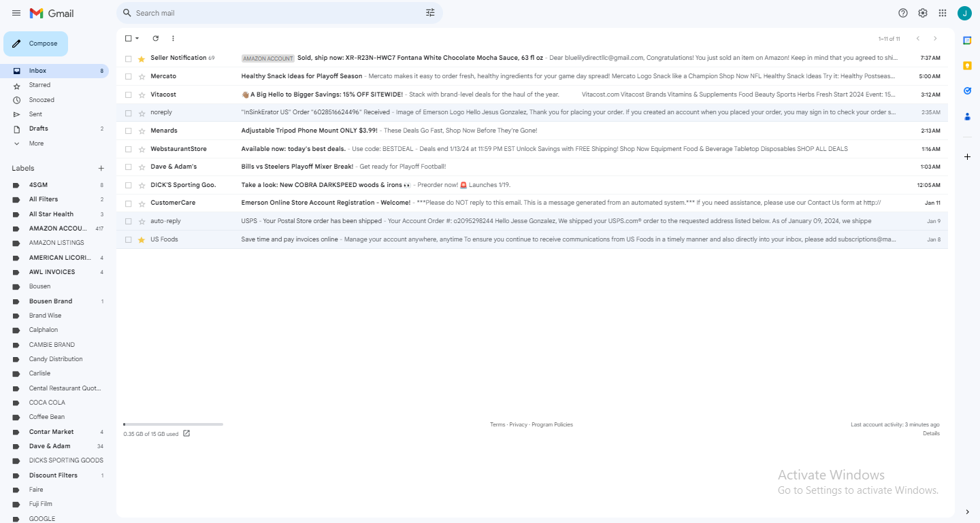The height and width of the screenshot is (523, 980).
Task: Click the Search mail input field
Action: pyautogui.click(x=278, y=13)
